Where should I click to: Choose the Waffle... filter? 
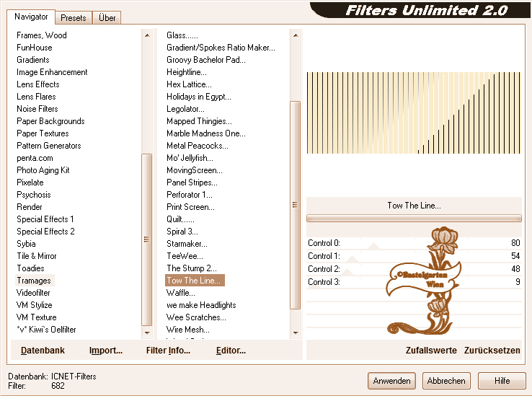180,292
